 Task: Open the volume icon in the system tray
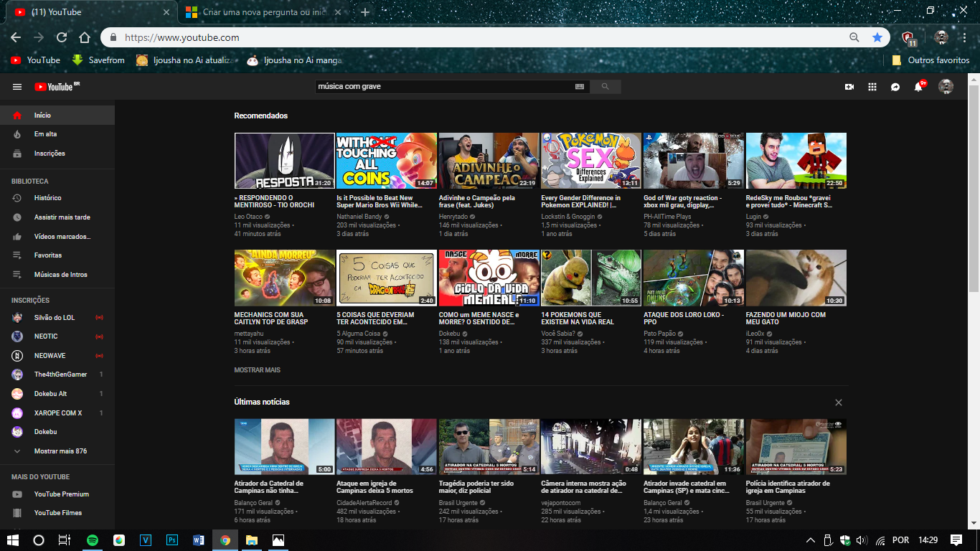pos(862,540)
